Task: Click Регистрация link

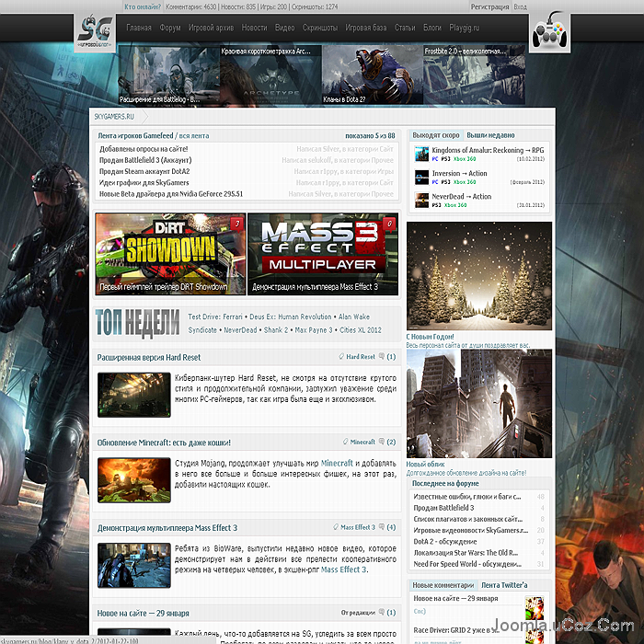Action: click(x=489, y=6)
